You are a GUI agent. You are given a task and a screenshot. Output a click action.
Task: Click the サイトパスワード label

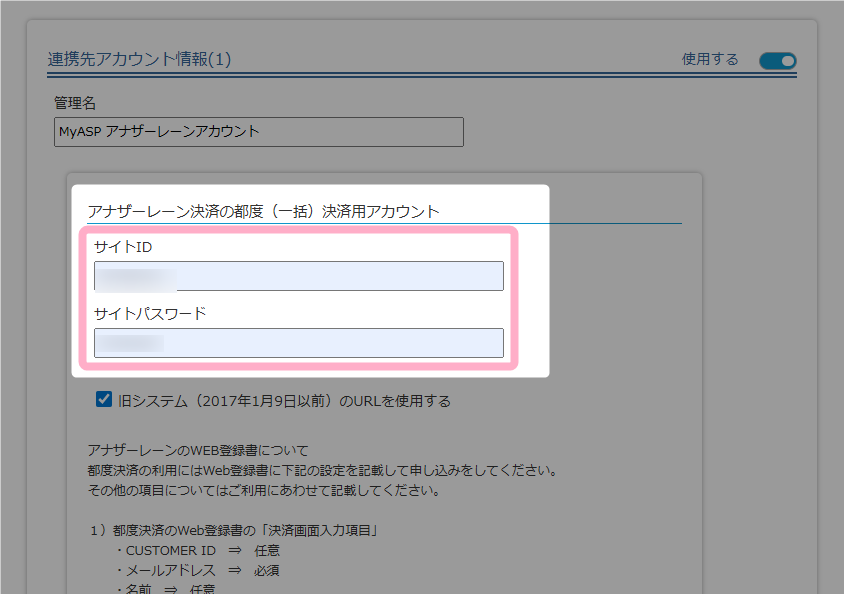[x=150, y=313]
